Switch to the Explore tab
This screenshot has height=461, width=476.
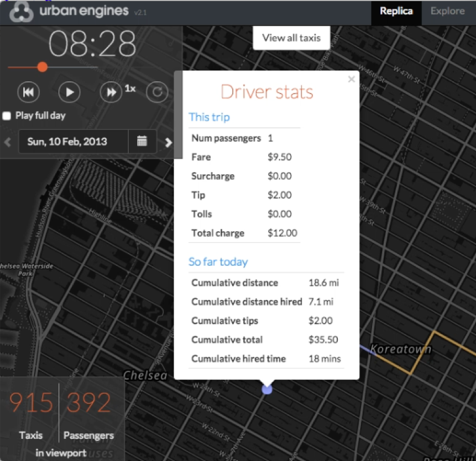[447, 11]
